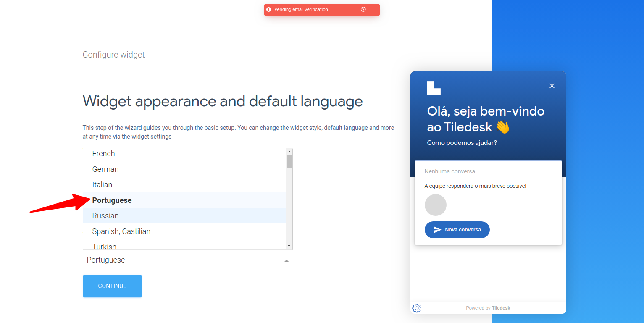Click the Pending email verification banner text

tap(301, 9)
